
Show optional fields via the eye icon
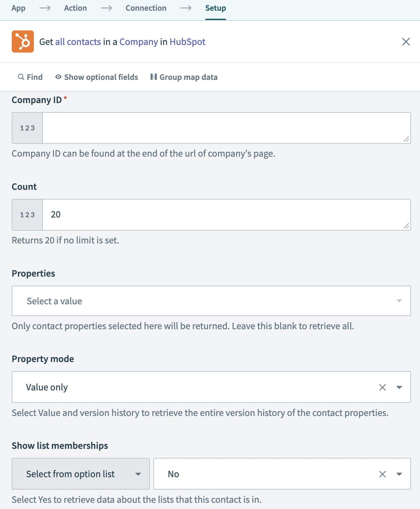pyautogui.click(x=58, y=77)
